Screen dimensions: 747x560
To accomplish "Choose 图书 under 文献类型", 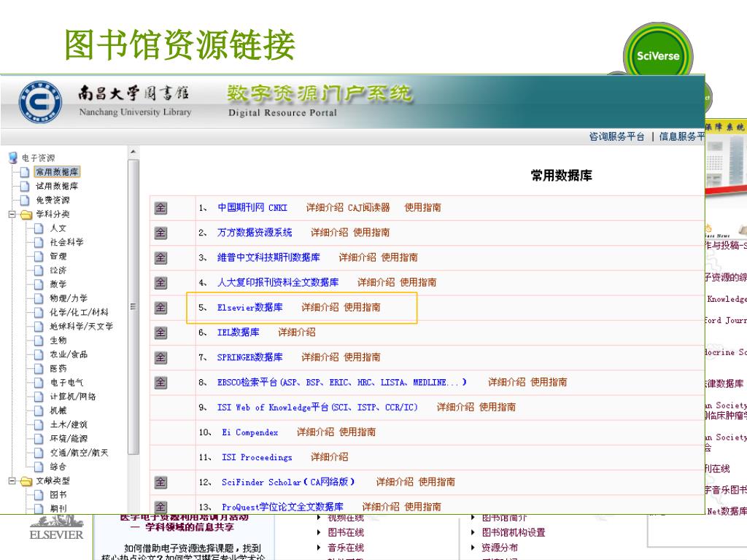I will tap(58, 495).
